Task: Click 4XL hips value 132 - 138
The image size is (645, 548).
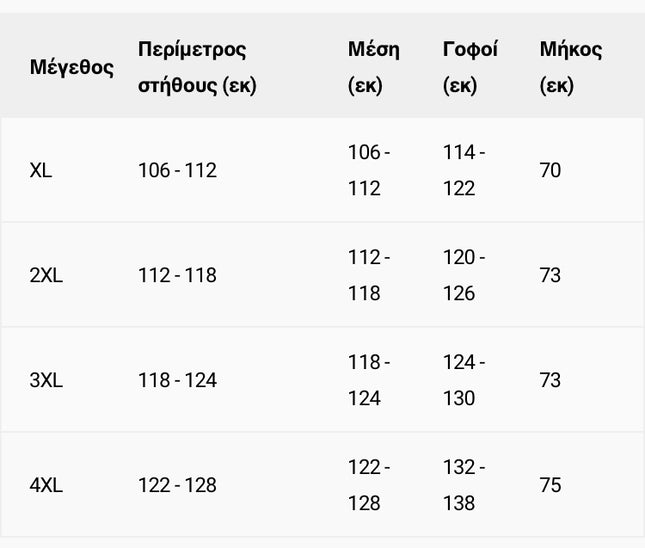Action: (x=463, y=486)
